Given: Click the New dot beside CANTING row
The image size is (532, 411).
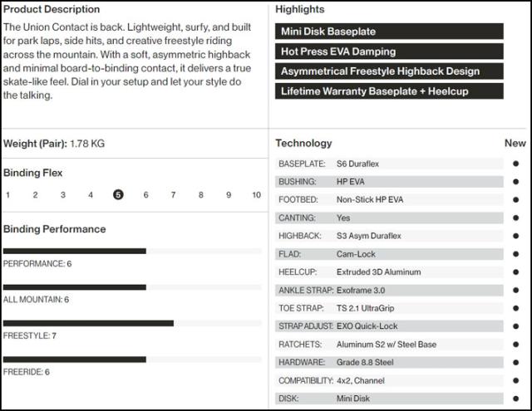Looking at the screenshot, I should pyautogui.click(x=515, y=218).
